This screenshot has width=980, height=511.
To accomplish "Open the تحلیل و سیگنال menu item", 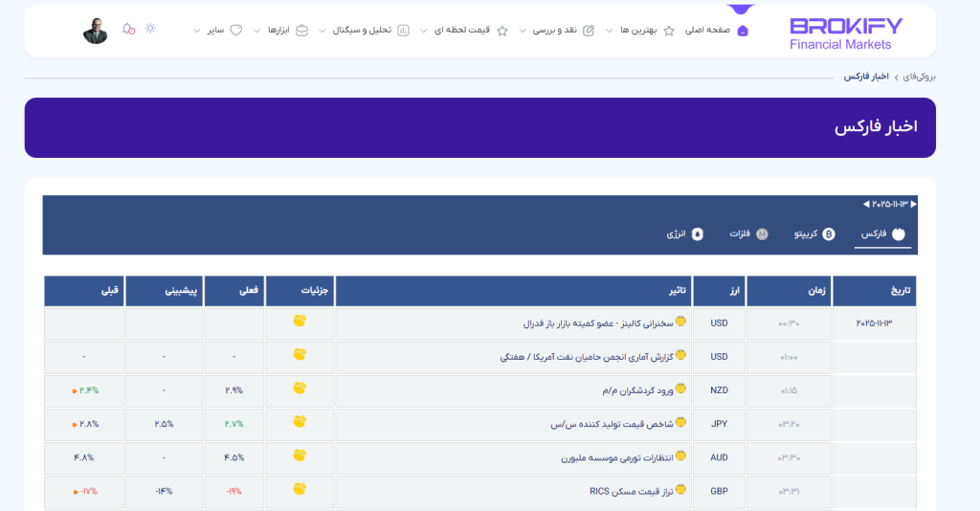I will 362,30.
